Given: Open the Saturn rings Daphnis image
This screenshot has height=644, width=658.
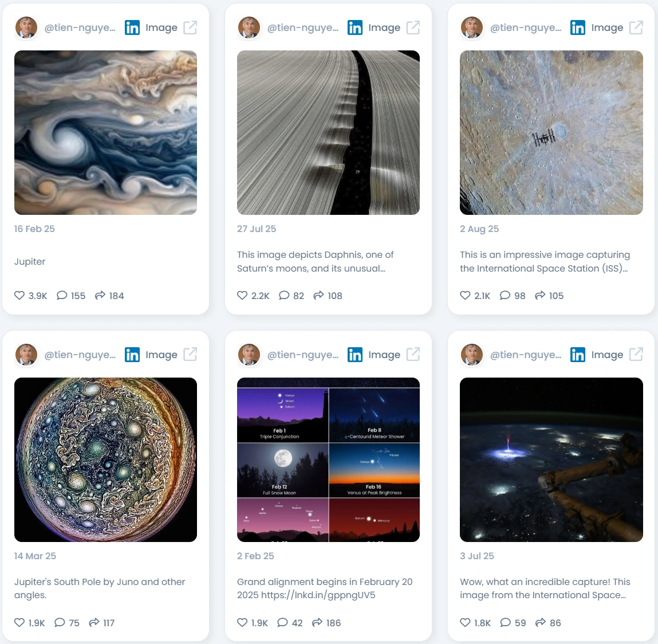Looking at the screenshot, I should 328,133.
